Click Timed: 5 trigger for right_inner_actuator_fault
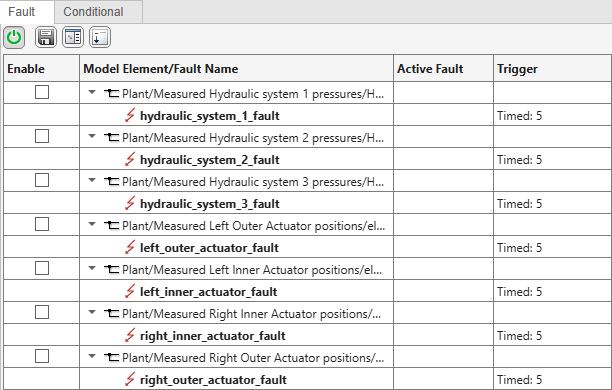This screenshot has height=390, width=612. (x=519, y=336)
